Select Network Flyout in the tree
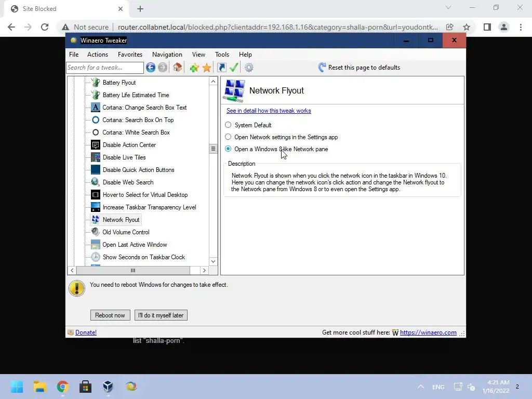 (x=121, y=220)
